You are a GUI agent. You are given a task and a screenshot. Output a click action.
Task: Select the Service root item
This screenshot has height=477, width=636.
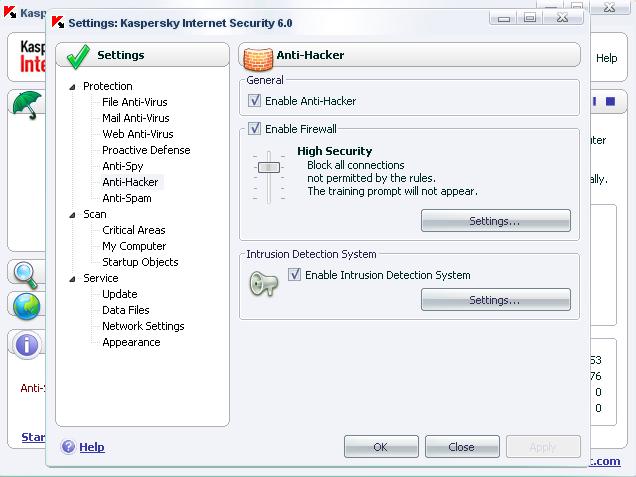101,279
